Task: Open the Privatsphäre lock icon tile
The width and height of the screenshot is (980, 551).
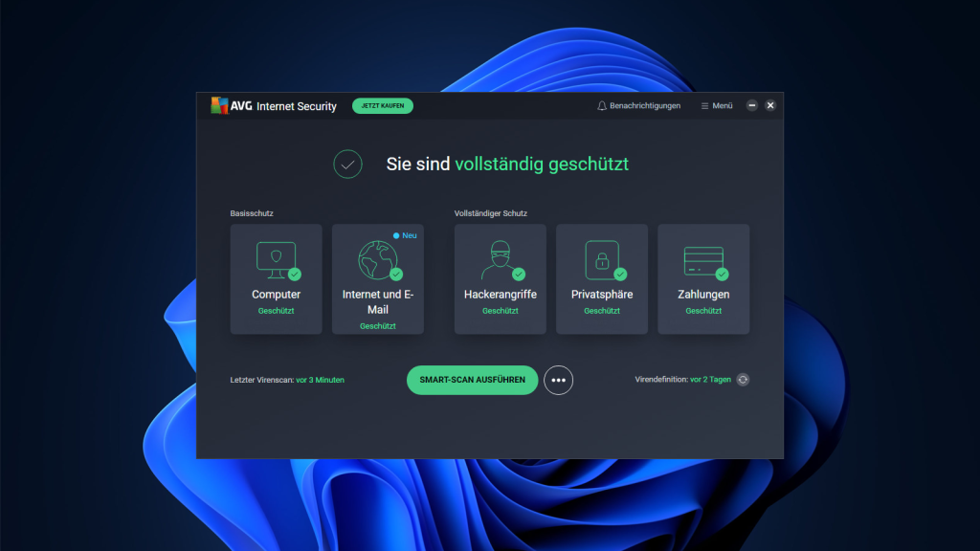Action: point(602,279)
